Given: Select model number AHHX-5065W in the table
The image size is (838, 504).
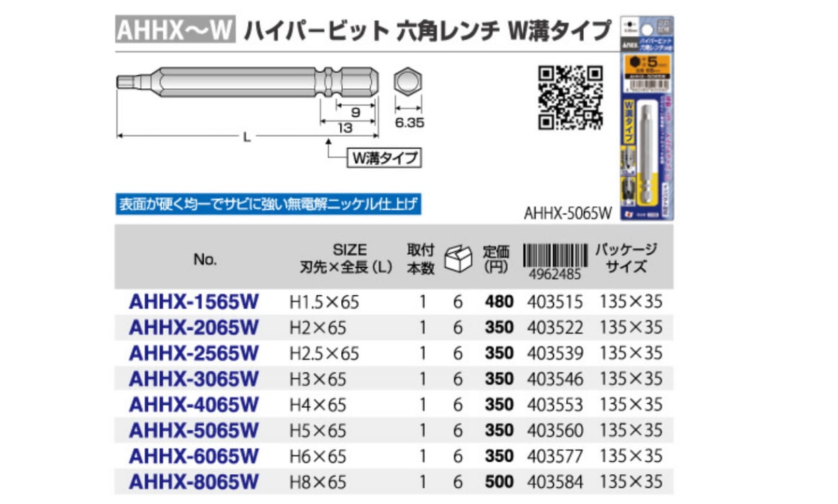Looking at the screenshot, I should (x=193, y=430).
